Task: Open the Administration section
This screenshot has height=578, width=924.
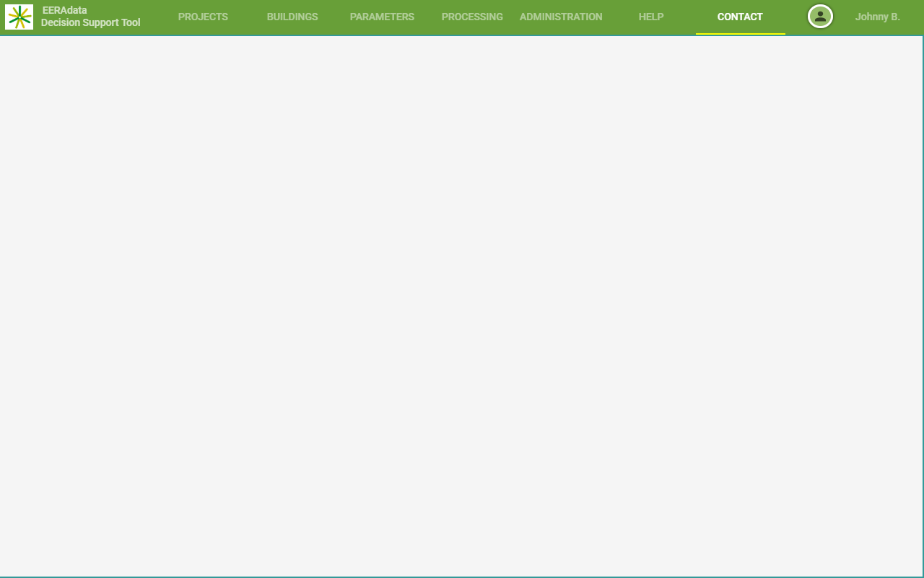Action: [561, 17]
